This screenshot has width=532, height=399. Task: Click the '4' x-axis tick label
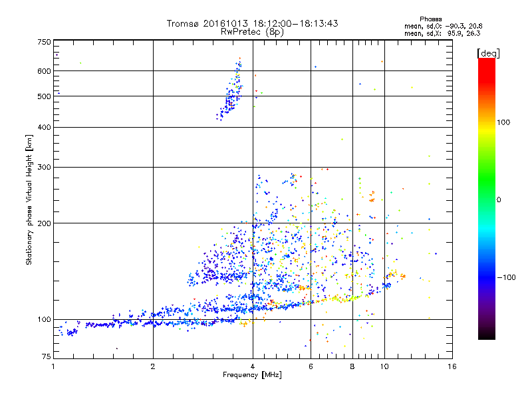(253, 366)
